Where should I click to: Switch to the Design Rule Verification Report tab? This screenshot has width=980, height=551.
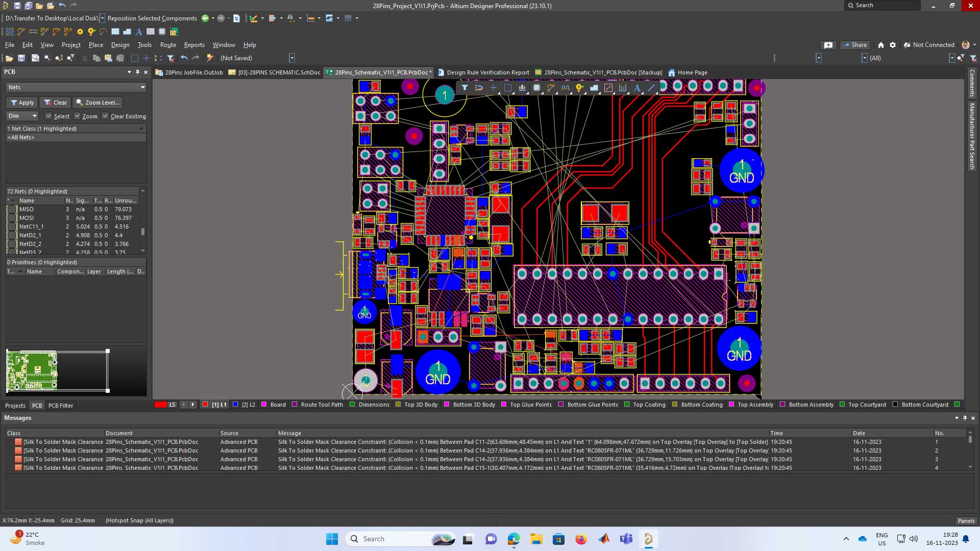pos(487,72)
